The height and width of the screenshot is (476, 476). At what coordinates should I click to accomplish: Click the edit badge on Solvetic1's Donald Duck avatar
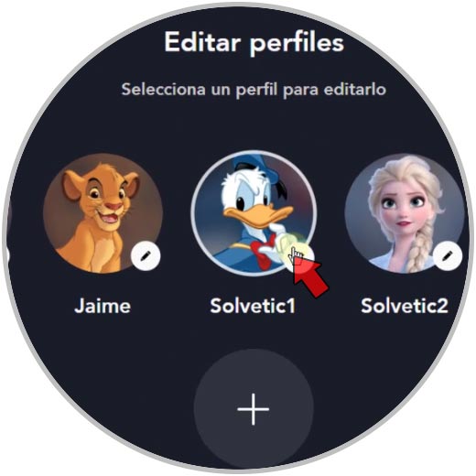(x=299, y=256)
